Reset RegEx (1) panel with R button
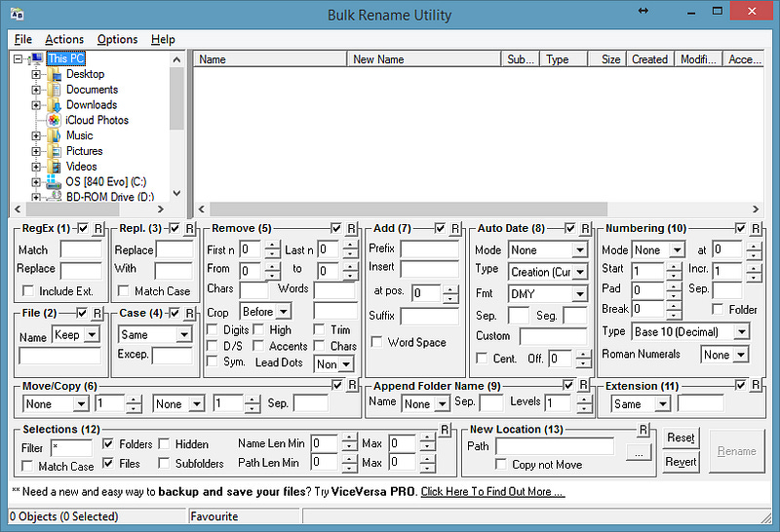780x532 pixels. pyautogui.click(x=98, y=229)
